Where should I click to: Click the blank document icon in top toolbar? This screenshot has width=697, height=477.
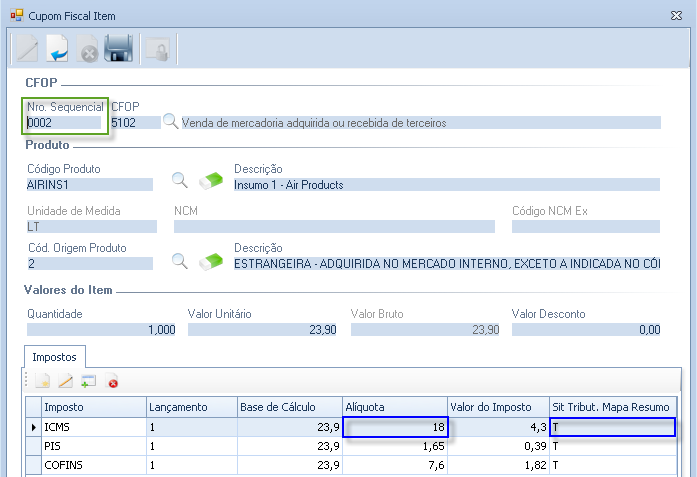(27, 49)
